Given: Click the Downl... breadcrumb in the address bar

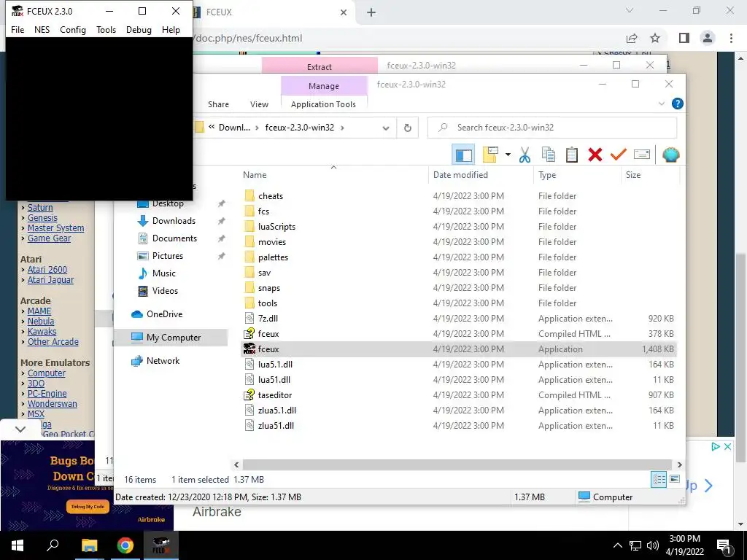Looking at the screenshot, I should pyautogui.click(x=234, y=128).
